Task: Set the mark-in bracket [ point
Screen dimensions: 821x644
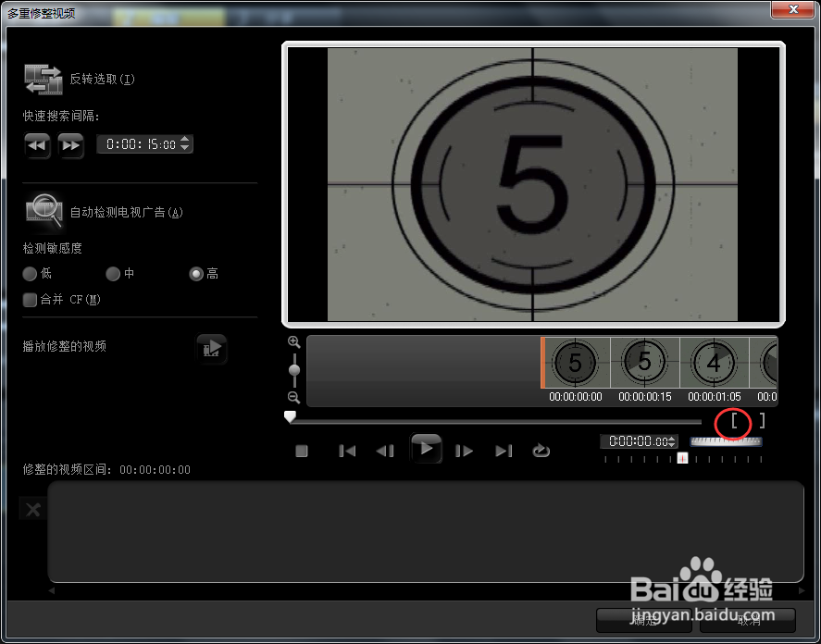Action: 734,422
